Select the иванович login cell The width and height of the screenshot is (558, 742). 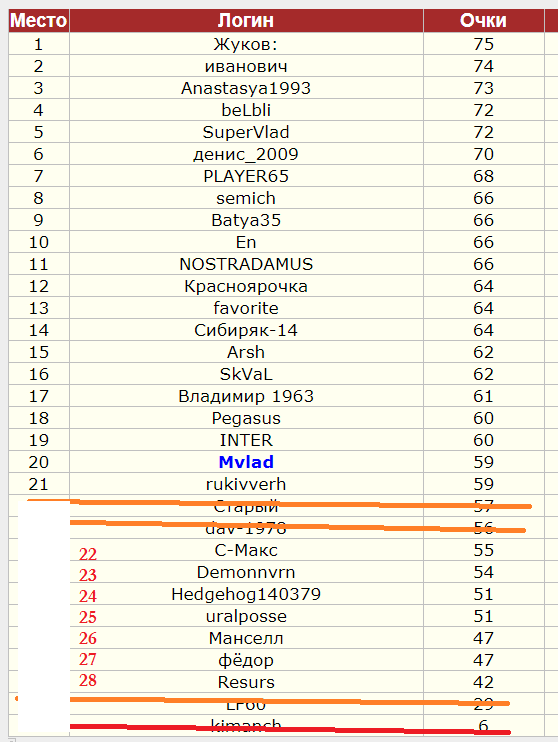246,66
